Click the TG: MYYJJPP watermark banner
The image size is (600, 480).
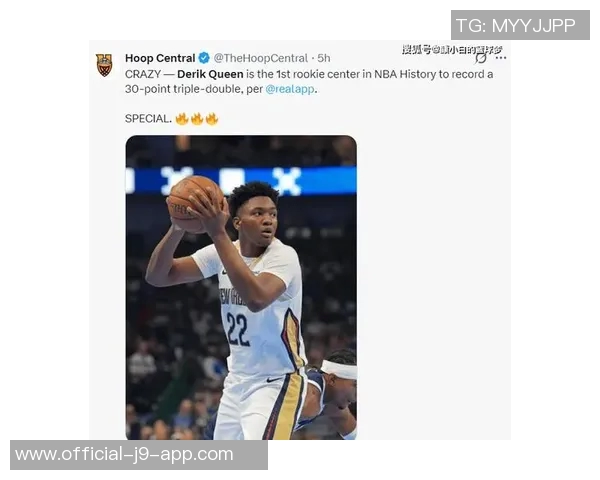click(x=520, y=25)
